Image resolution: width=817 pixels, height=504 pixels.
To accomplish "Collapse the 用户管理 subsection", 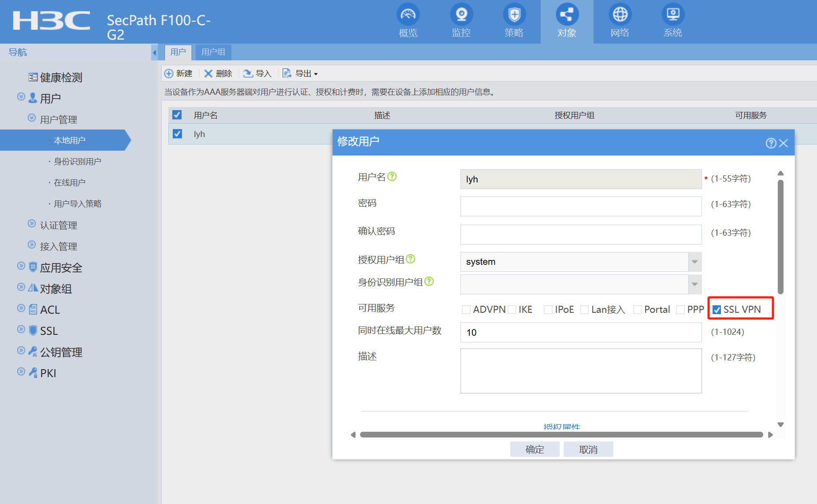I will coord(31,118).
